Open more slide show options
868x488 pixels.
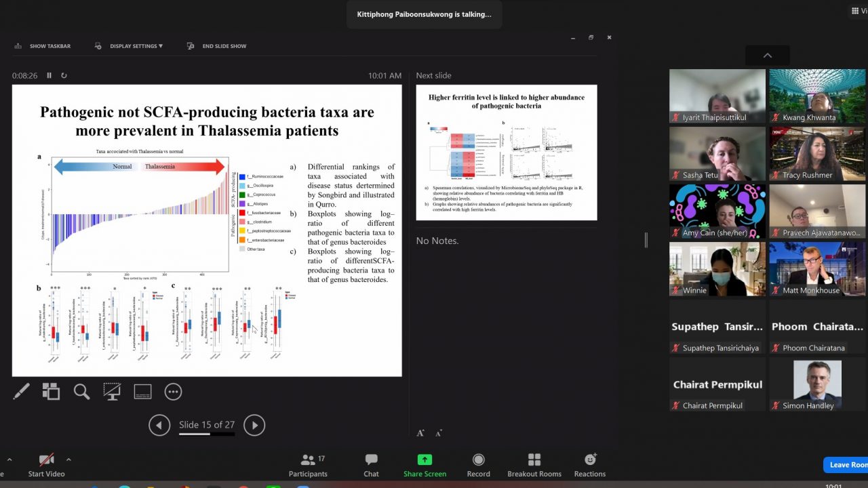pyautogui.click(x=173, y=392)
